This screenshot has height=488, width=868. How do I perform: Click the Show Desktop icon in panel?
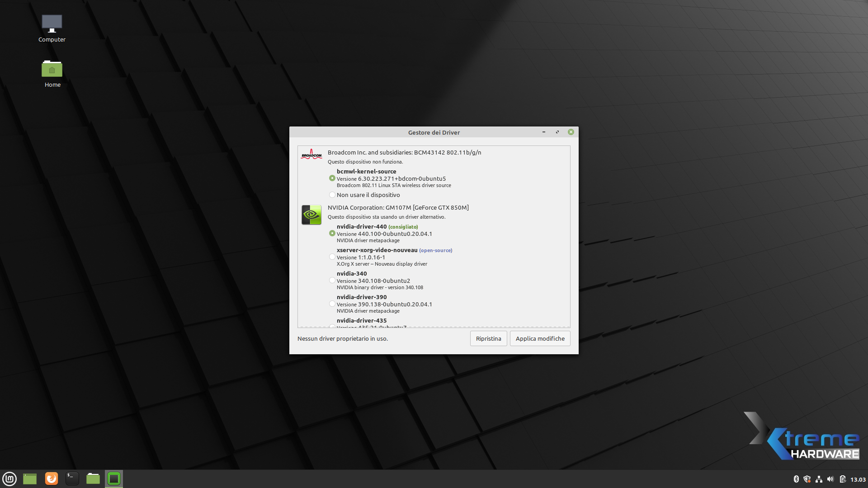[30, 479]
